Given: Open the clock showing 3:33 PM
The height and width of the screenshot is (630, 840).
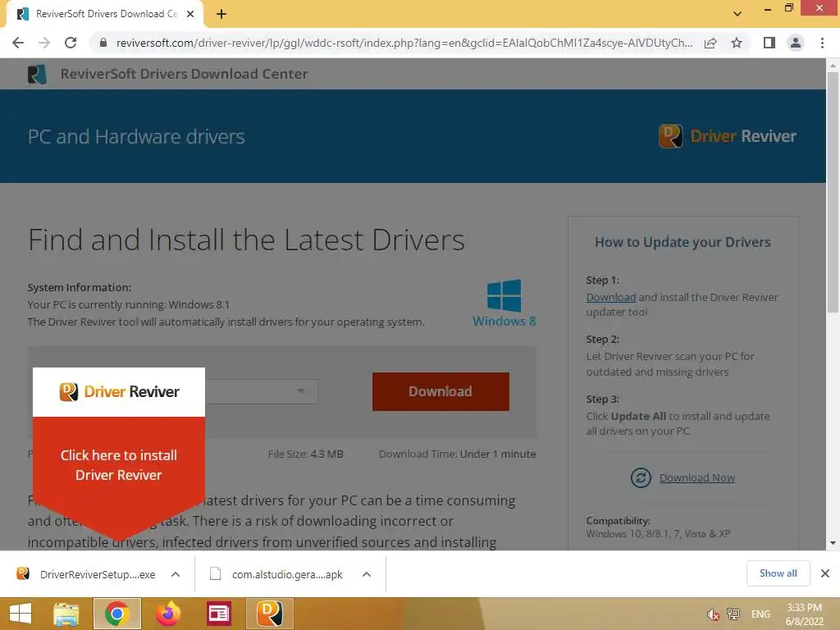Looking at the screenshot, I should [x=804, y=614].
